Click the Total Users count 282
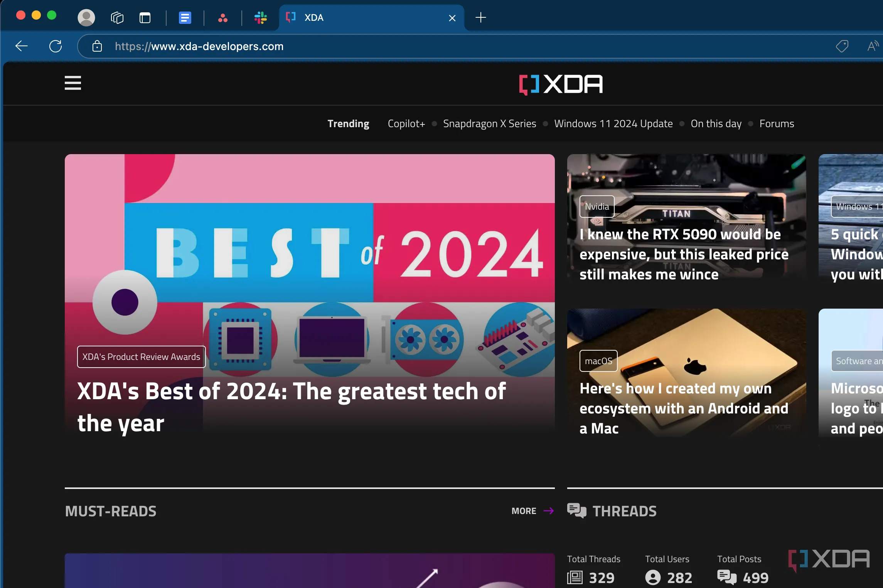This screenshot has width=883, height=588. [x=679, y=578]
